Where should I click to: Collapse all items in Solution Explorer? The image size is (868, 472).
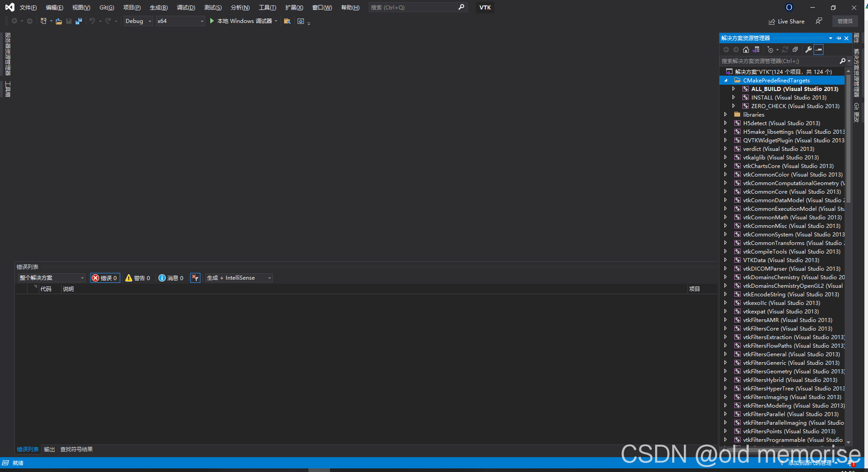[x=795, y=50]
